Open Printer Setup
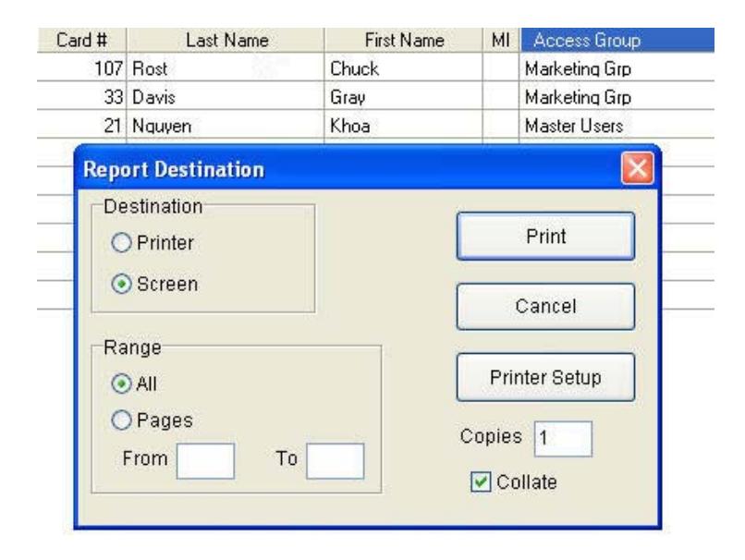The width and height of the screenshot is (745, 560). pos(545,378)
